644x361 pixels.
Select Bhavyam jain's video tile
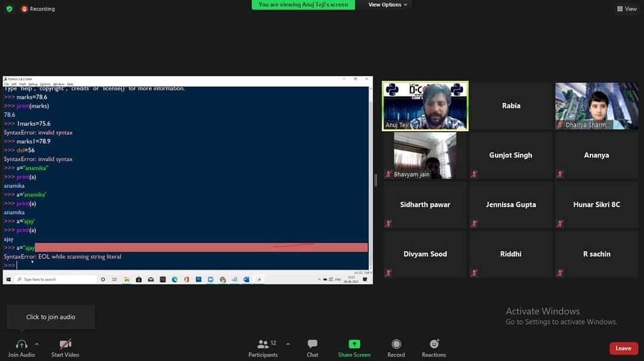425,155
